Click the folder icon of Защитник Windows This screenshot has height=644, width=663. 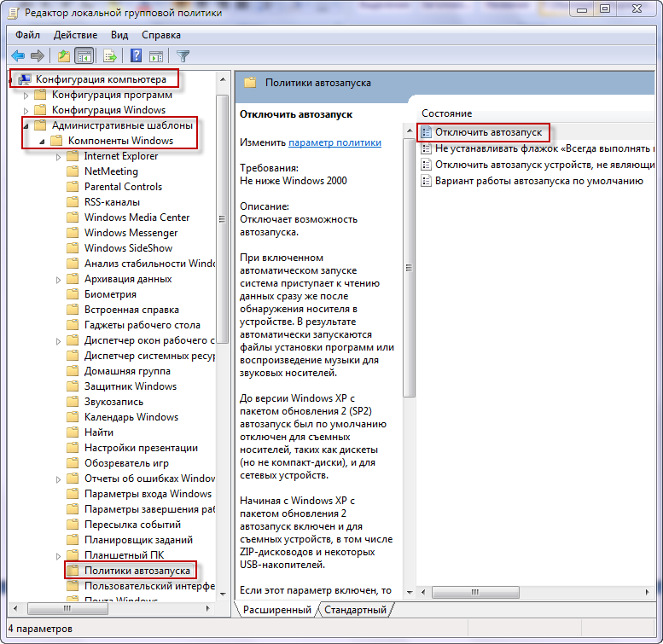(73, 386)
